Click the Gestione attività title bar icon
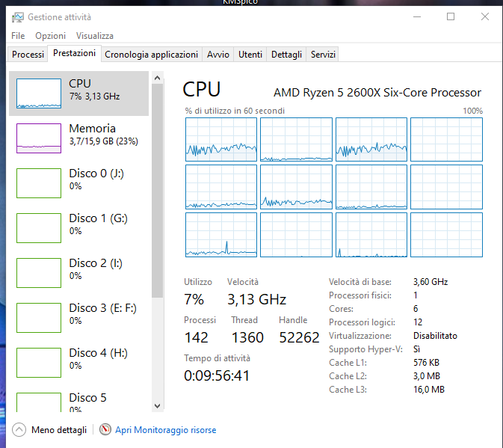The height and width of the screenshot is (448, 503). coord(18,17)
